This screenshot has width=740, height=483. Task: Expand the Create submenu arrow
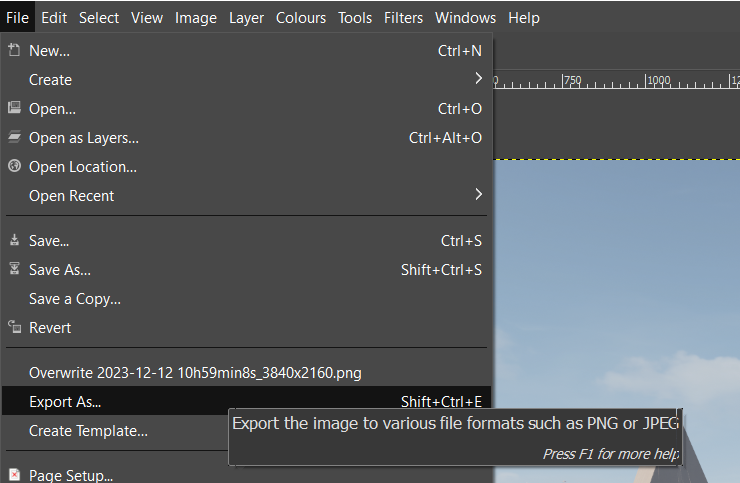click(x=479, y=79)
